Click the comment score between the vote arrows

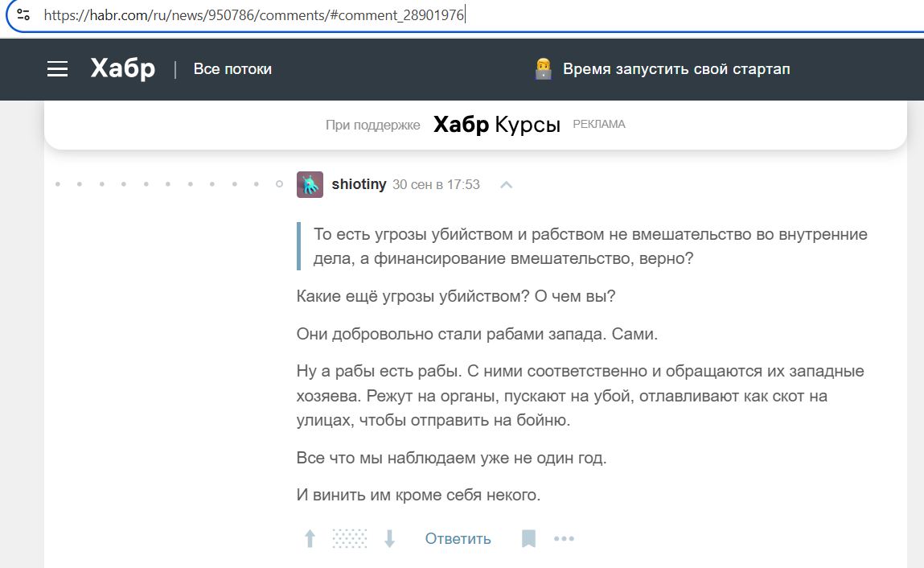[x=350, y=538]
